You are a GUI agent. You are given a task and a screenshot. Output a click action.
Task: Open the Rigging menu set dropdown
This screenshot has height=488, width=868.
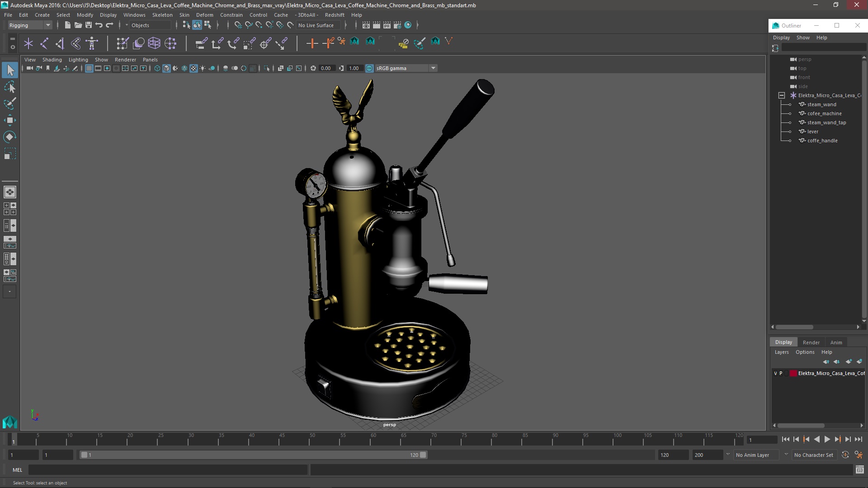[x=30, y=25]
